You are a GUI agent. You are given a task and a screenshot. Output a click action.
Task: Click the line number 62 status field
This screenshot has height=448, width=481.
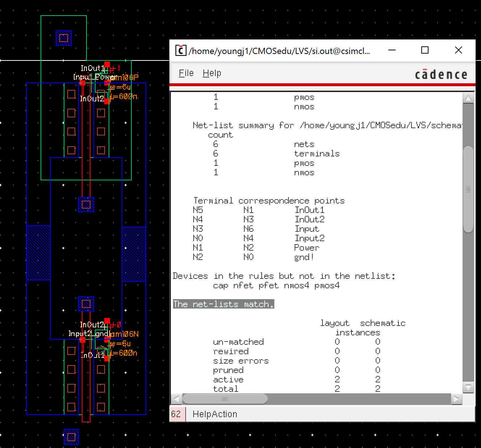176,414
